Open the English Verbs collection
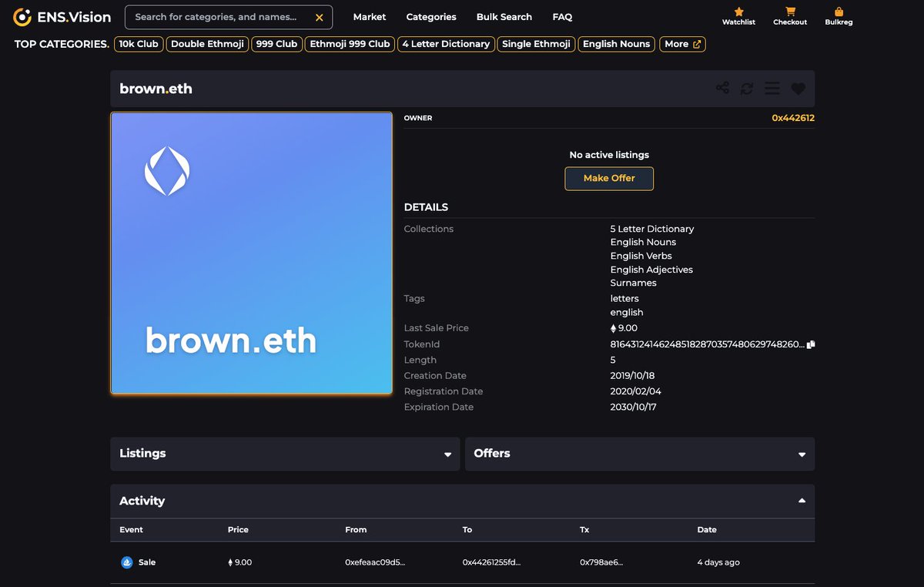Viewport: 924px width, 587px height. tap(641, 256)
